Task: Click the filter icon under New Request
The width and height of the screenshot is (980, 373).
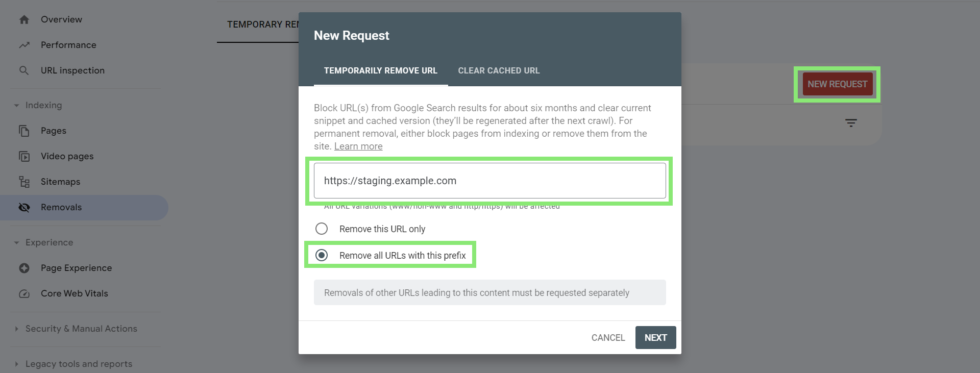Action: 851,123
